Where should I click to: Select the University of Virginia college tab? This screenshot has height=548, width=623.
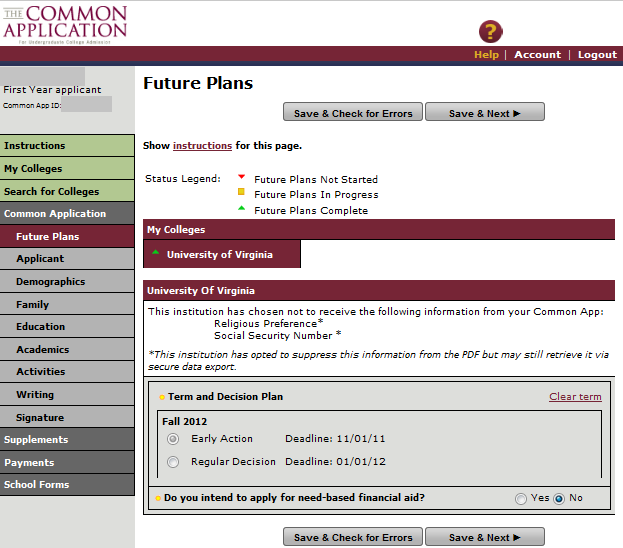click(222, 254)
